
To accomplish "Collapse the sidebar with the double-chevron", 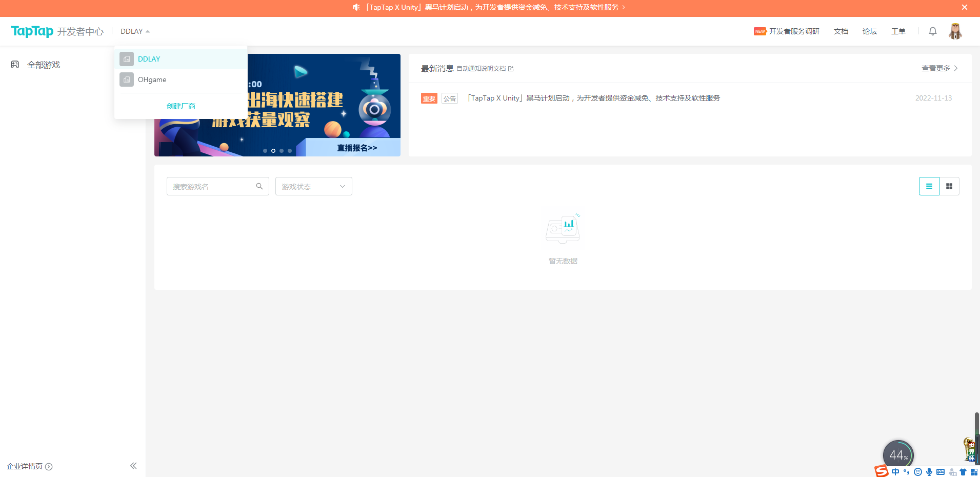I will pyautogui.click(x=133, y=466).
